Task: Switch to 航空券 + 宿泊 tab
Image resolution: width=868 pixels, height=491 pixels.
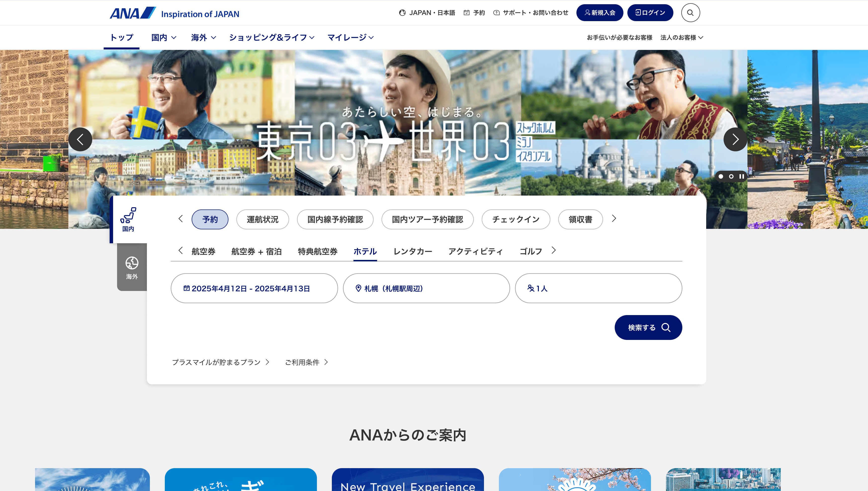Action: click(x=256, y=251)
